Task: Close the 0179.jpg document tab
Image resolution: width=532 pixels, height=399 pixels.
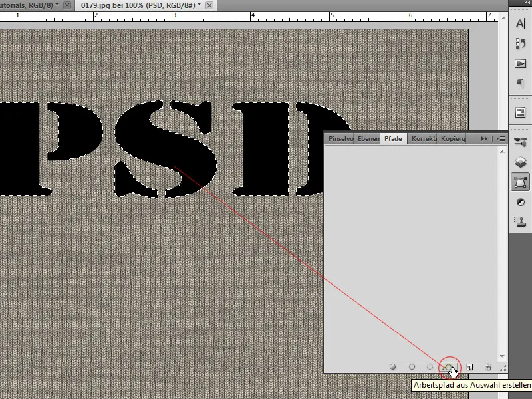Action: [x=209, y=5]
